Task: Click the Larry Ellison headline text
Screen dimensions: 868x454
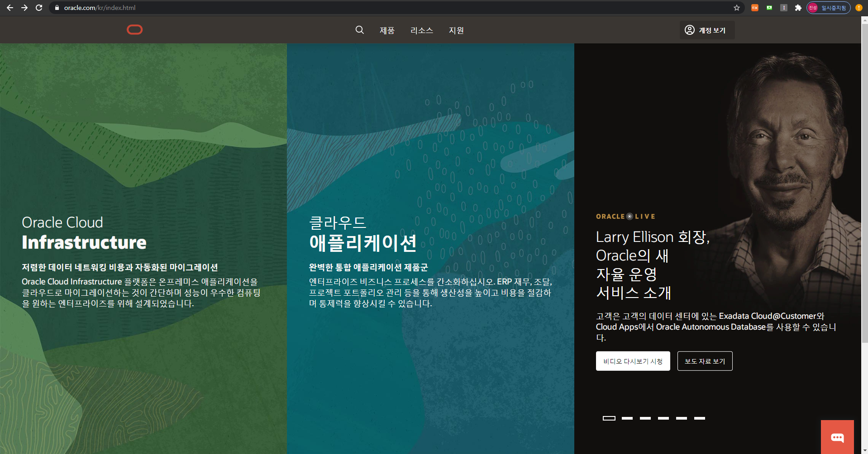Action: coord(653,265)
